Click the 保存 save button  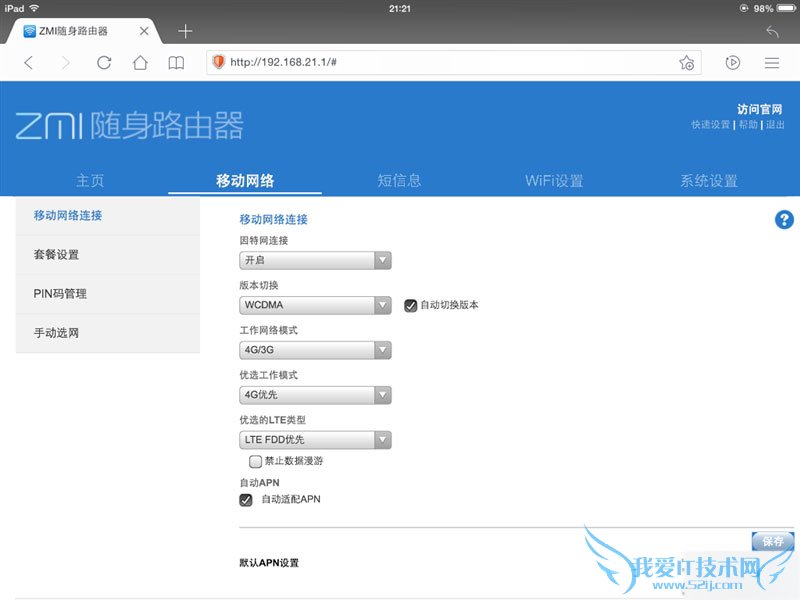(x=773, y=541)
